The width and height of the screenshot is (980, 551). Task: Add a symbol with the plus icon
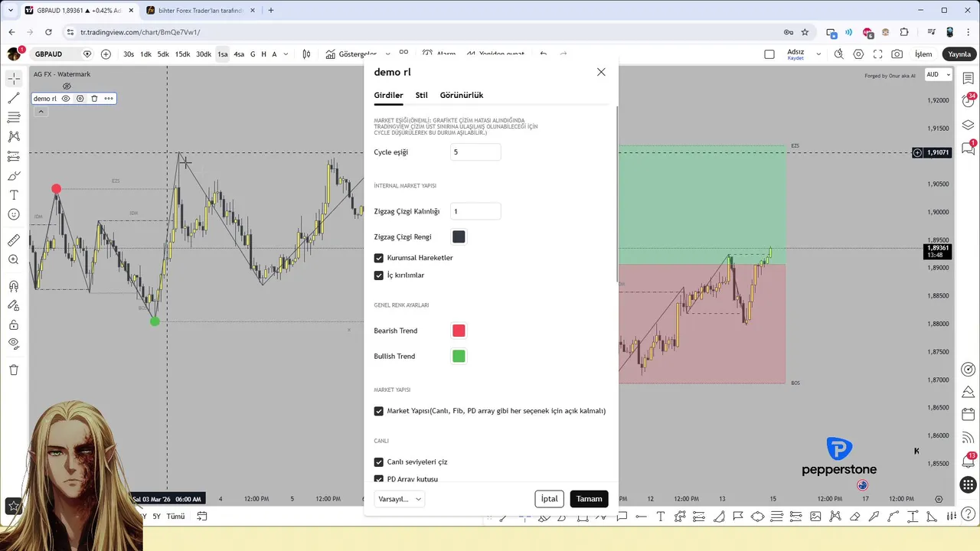click(106, 54)
